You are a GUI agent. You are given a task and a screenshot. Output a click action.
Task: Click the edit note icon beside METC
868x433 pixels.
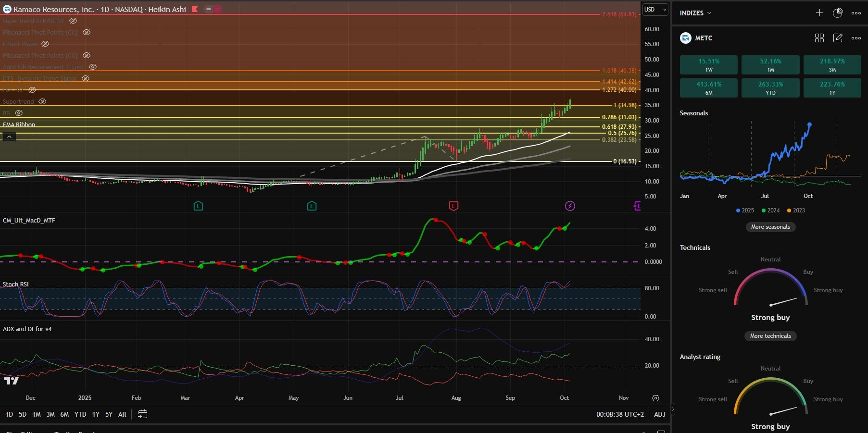[838, 38]
